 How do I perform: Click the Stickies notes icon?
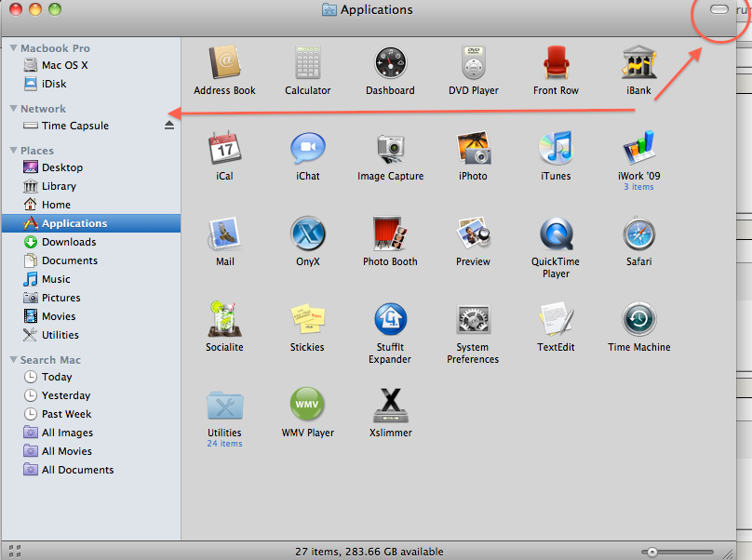point(307,319)
